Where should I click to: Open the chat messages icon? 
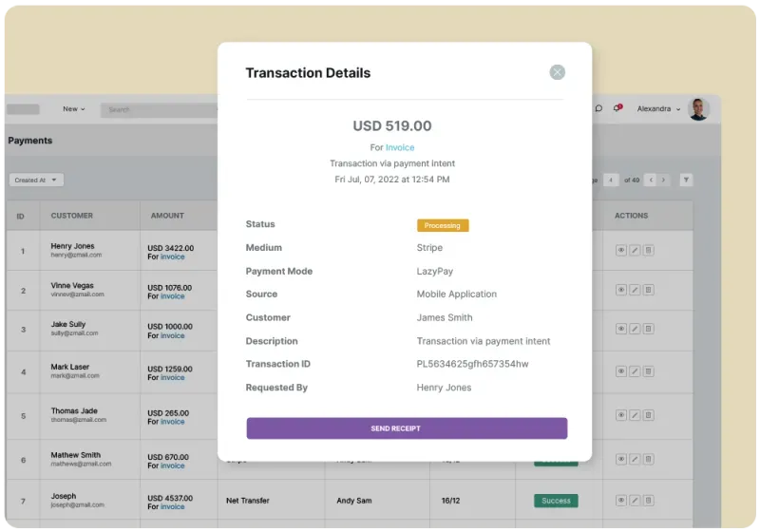[x=598, y=108]
